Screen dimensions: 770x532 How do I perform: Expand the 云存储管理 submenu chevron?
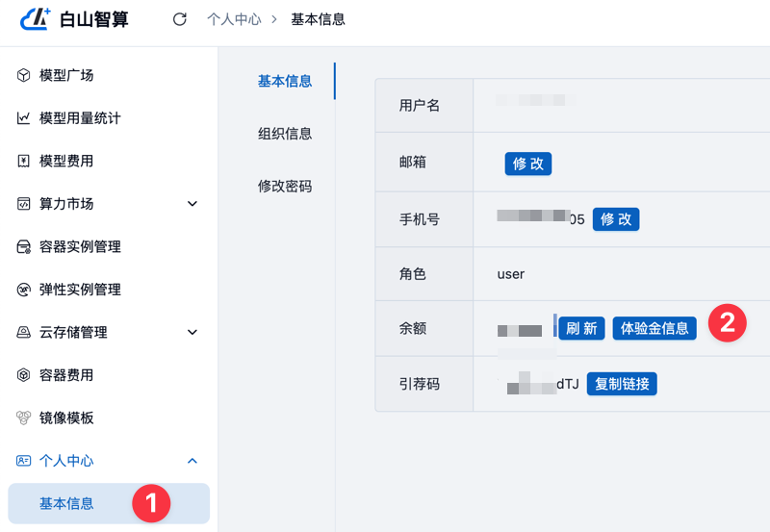point(192,333)
